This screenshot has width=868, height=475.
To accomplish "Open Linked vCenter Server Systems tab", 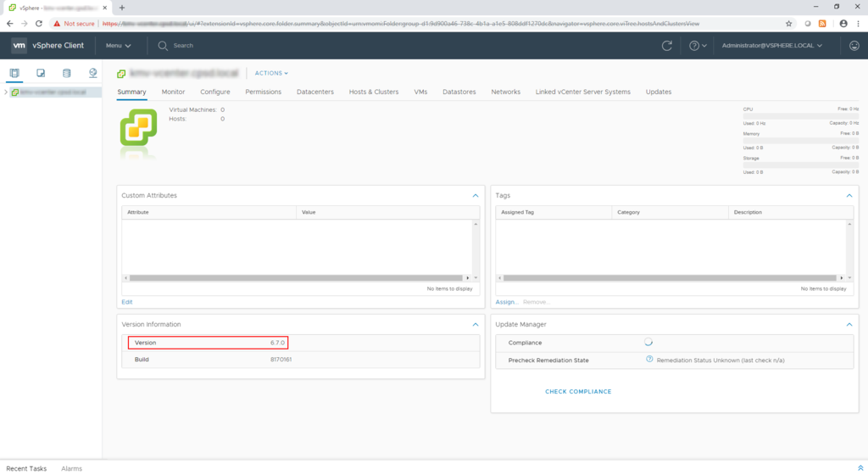I will tap(583, 92).
